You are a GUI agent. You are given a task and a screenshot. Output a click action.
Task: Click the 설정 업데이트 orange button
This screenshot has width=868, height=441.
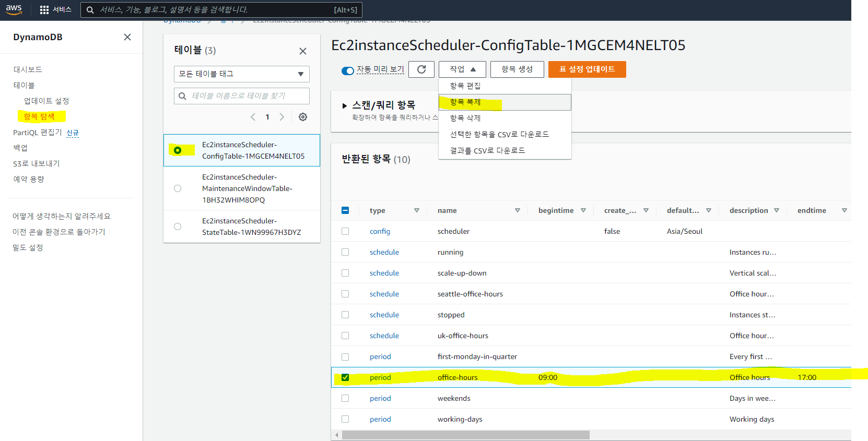point(587,69)
